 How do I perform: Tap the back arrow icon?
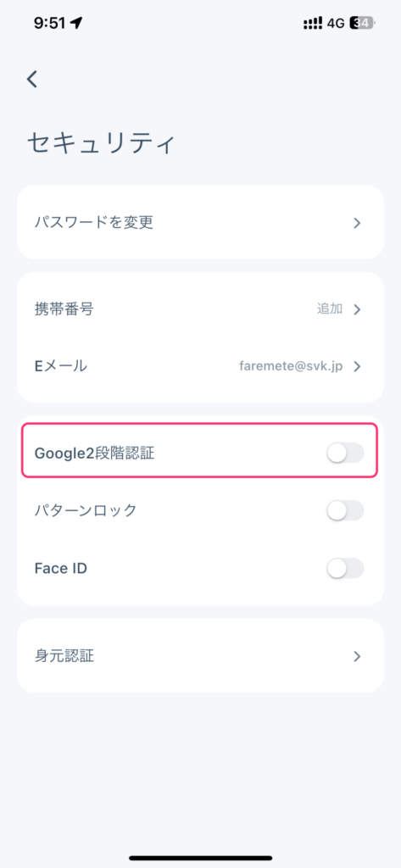[32, 79]
